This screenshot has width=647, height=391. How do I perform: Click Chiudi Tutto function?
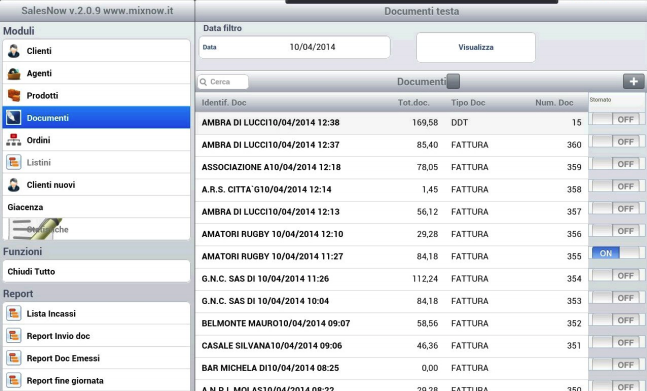[96, 271]
